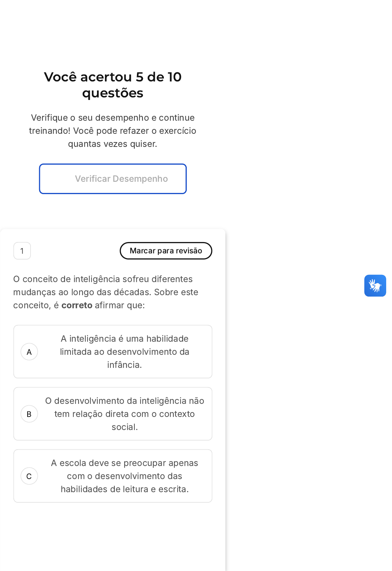Screen dimensions: 392x571
Task: Click the question statement about conceito de inteligência
Action: (x=106, y=292)
